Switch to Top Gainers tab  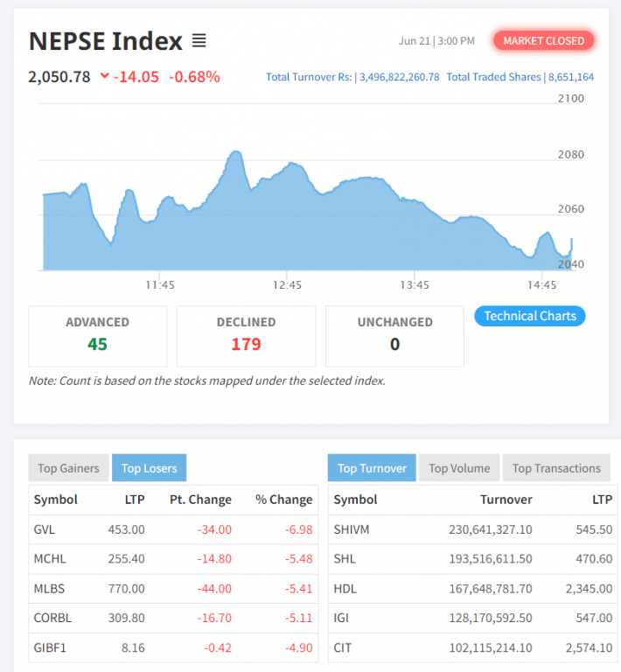[x=68, y=468]
